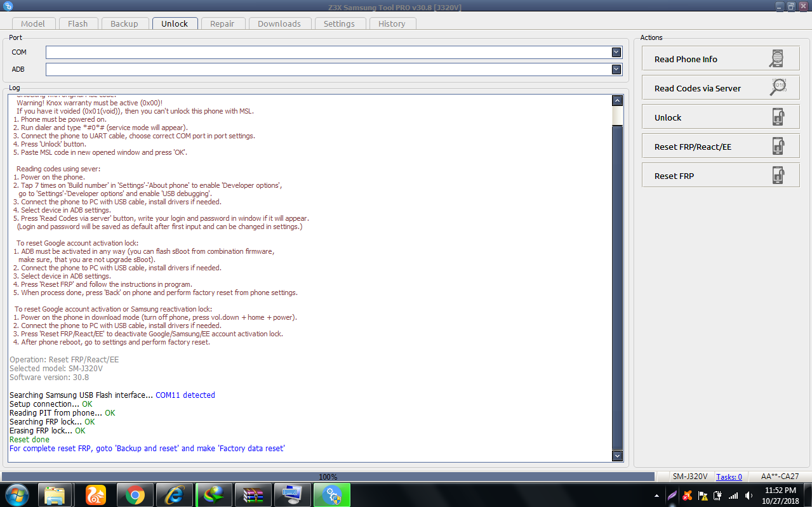
Task: Expand the COM port dropdown
Action: coord(616,52)
